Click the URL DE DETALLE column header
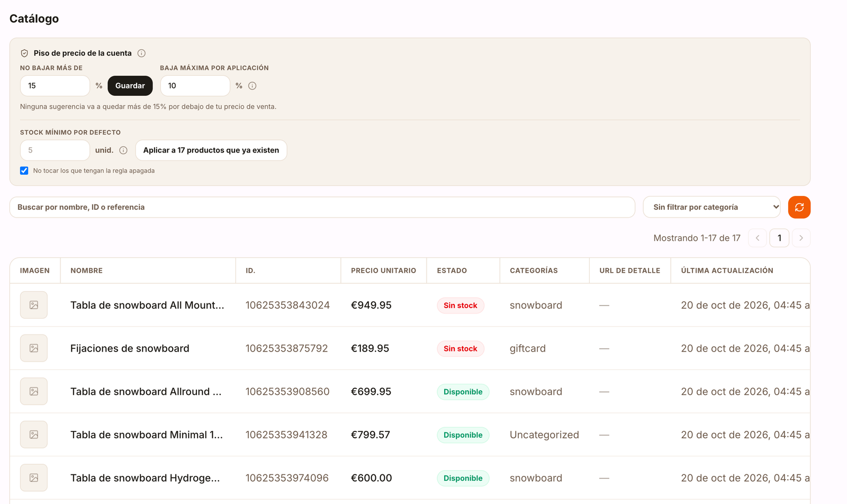Image resolution: width=847 pixels, height=504 pixels. (x=630, y=271)
